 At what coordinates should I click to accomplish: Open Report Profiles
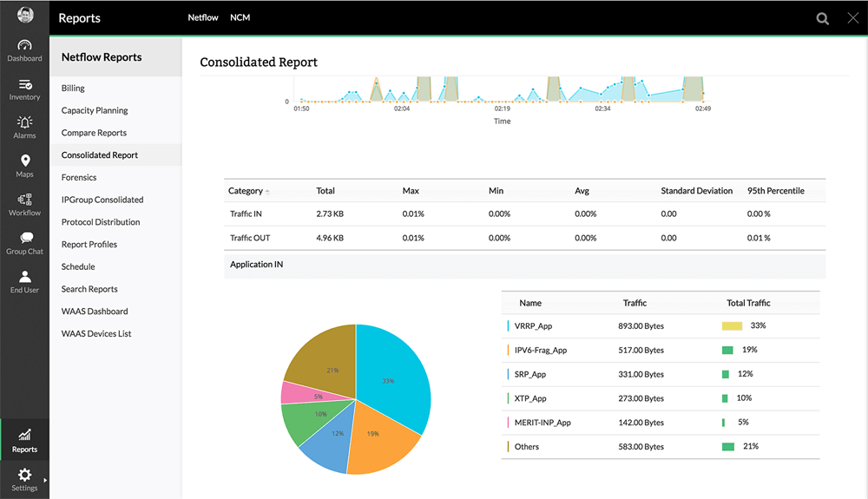point(89,245)
